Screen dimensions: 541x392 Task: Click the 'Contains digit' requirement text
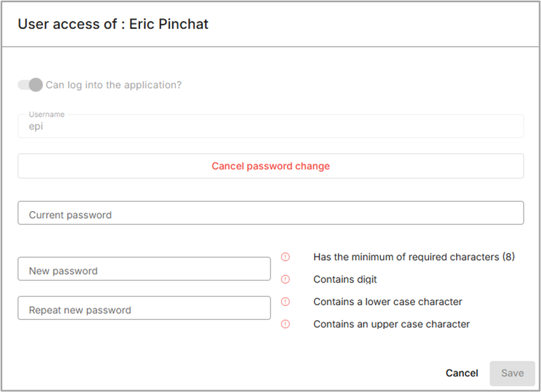[345, 279]
